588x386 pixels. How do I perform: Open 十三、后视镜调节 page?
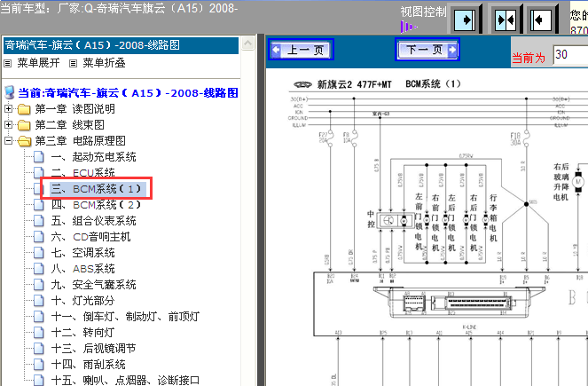[93, 349]
